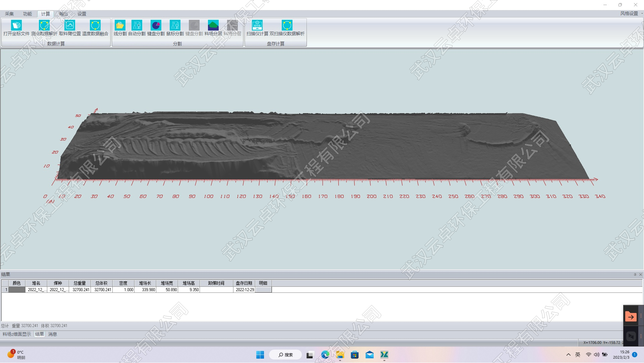Screen dimensions: 644x363
Task: Click row number 1 header
Action: [5, 290]
